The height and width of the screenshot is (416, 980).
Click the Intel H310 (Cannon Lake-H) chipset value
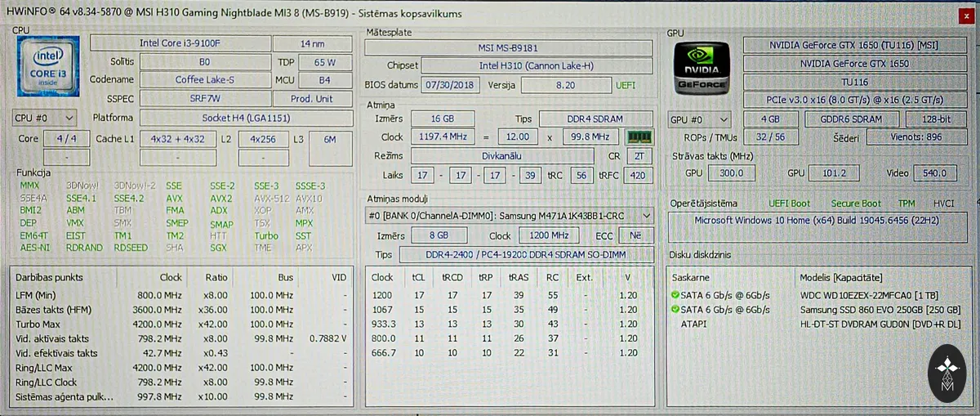pos(537,66)
